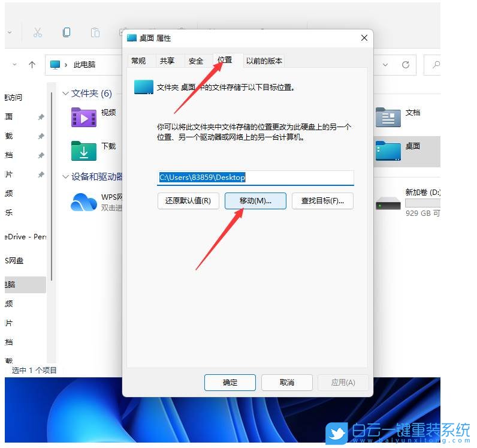Image resolution: width=477 pixels, height=448 pixels.
Task: Click the Paste clipboard icon in Explorer toolbar
Action: (95, 32)
